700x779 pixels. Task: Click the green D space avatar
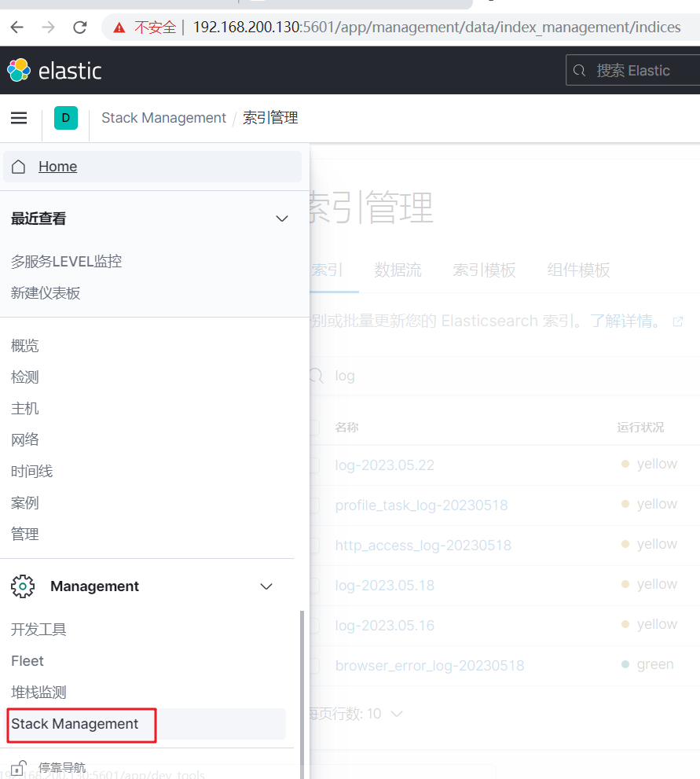click(66, 118)
